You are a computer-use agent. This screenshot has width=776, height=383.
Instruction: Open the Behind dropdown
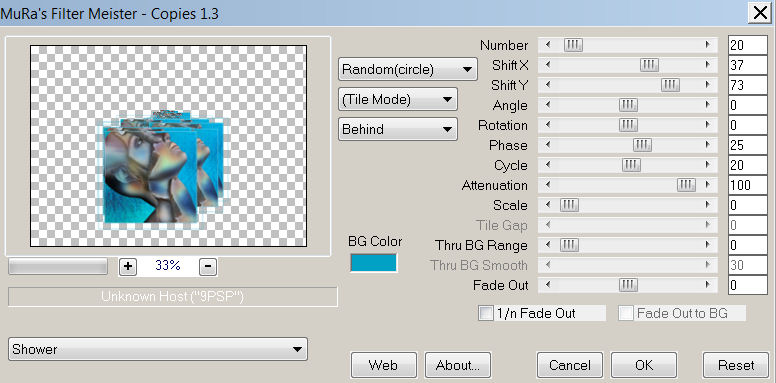(x=397, y=130)
